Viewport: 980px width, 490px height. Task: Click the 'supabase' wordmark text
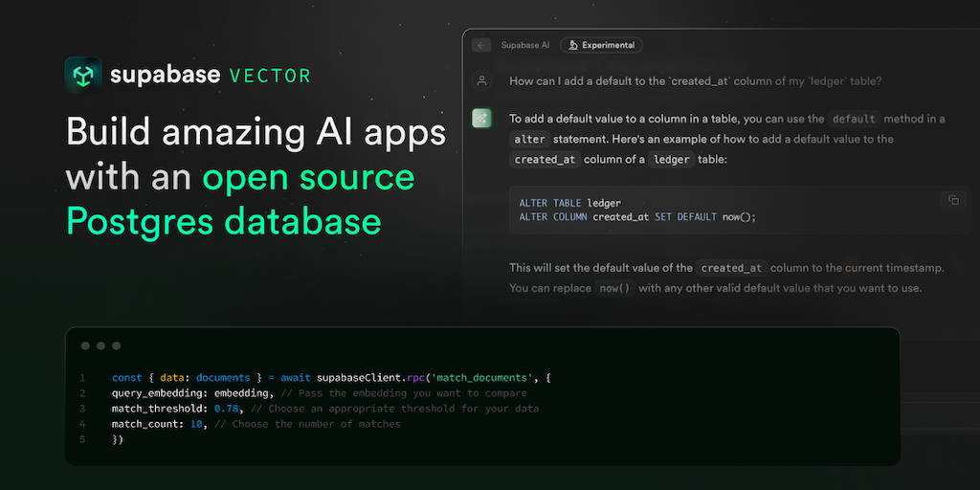[x=166, y=76]
